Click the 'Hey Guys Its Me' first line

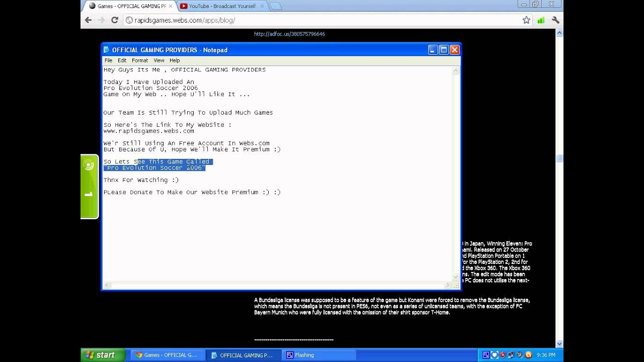tap(184, 70)
